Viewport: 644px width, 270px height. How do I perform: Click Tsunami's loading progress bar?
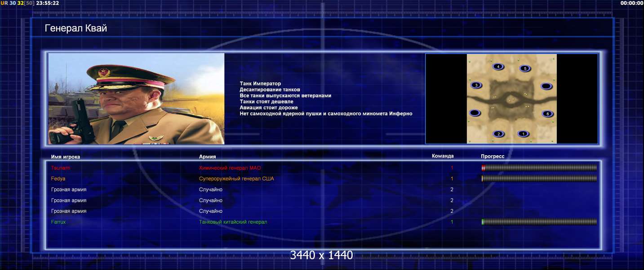pyautogui.click(x=539, y=168)
